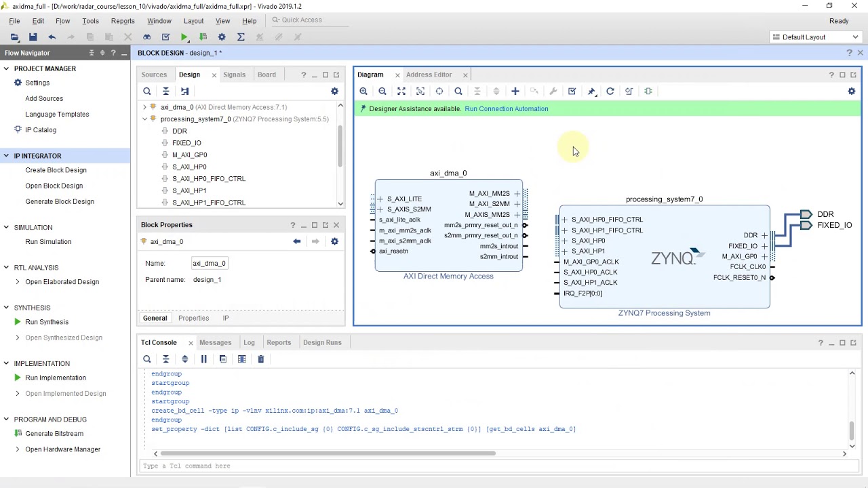The width and height of the screenshot is (868, 488).
Task: Open toolbar Settings gear icon
Action: (222, 37)
